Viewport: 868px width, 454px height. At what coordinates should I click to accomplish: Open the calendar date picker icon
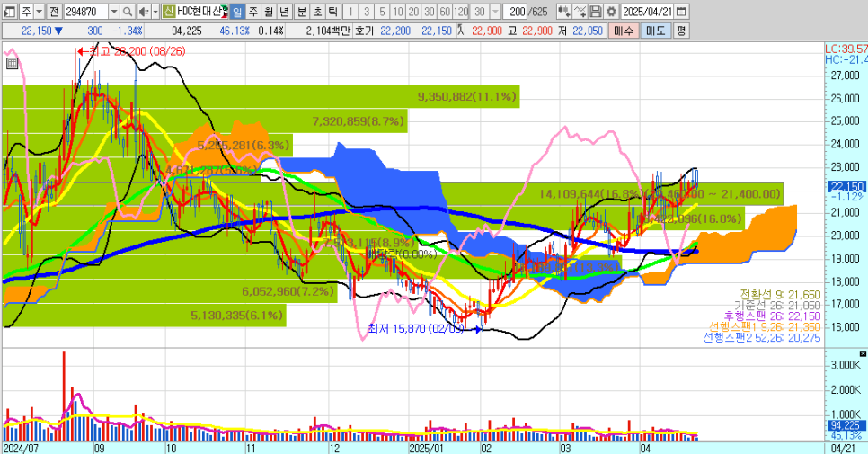[x=682, y=11]
